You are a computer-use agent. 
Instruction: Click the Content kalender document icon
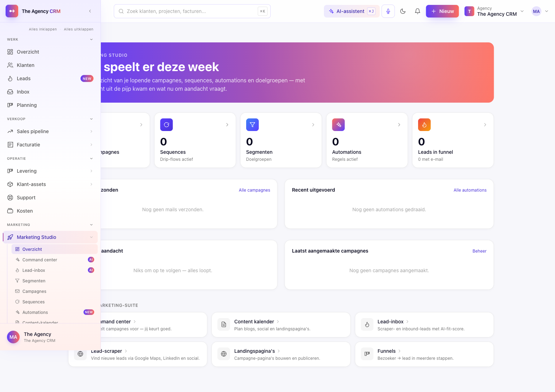(x=224, y=325)
